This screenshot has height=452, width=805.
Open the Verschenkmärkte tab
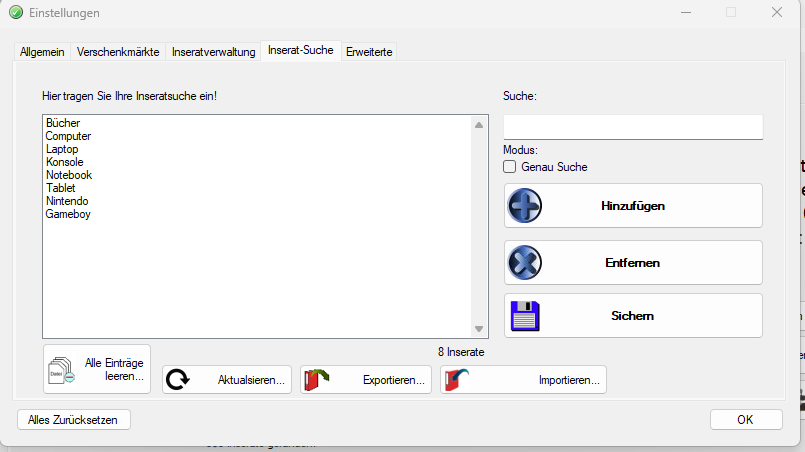117,51
